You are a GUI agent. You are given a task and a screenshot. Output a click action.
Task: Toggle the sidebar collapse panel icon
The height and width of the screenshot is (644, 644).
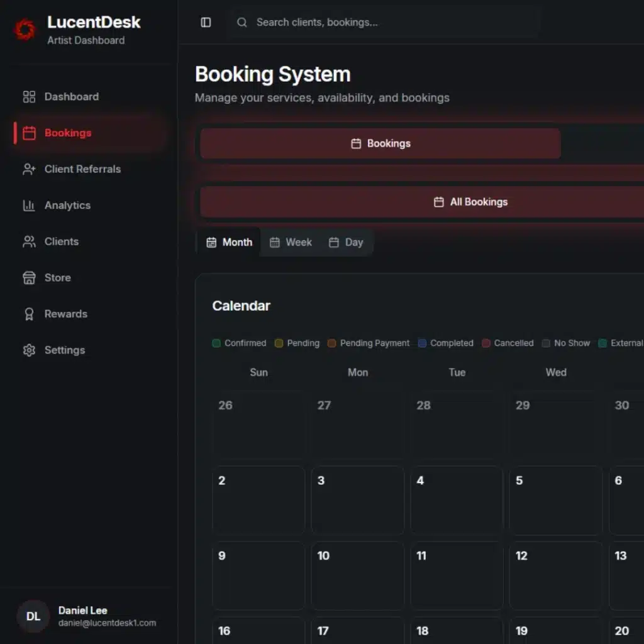coord(206,22)
